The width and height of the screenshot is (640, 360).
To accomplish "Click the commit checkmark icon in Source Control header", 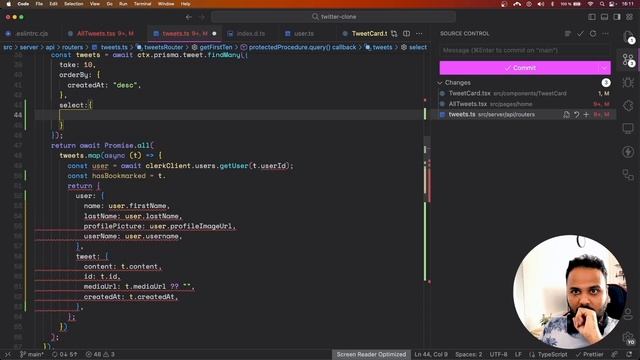I will pyautogui.click(x=580, y=33).
